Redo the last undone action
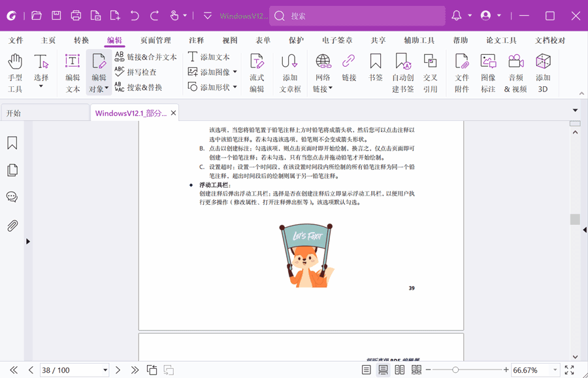The height and width of the screenshot is (378, 588). click(x=154, y=16)
